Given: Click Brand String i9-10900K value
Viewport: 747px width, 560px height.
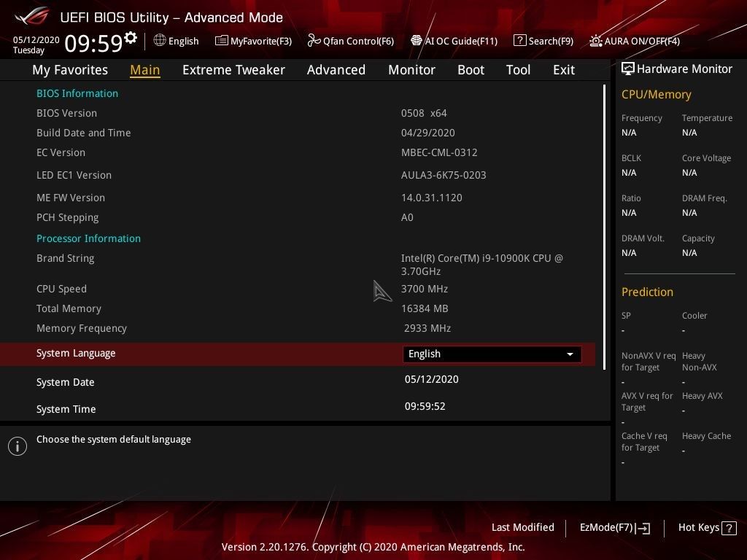Looking at the screenshot, I should pyautogui.click(x=482, y=265).
